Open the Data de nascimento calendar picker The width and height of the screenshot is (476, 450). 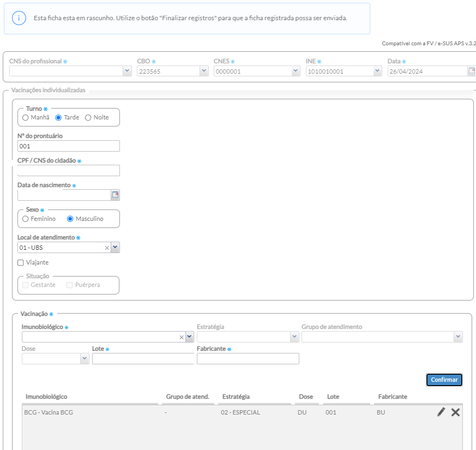116,195
